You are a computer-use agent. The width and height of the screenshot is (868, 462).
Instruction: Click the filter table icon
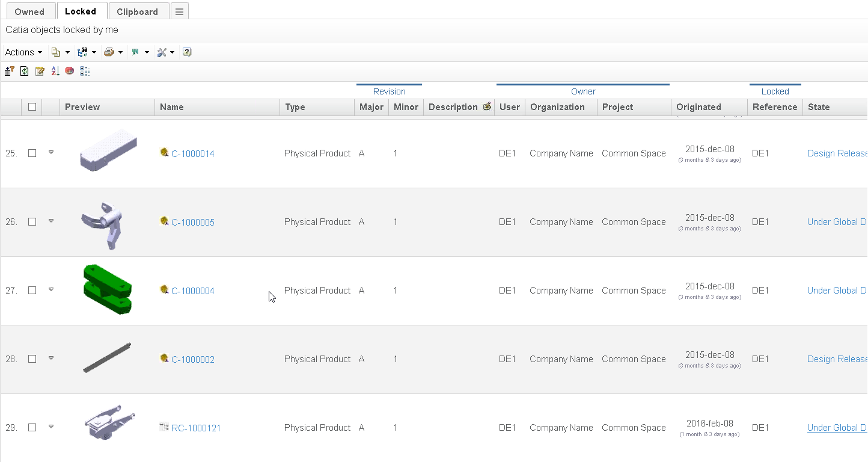coord(10,71)
